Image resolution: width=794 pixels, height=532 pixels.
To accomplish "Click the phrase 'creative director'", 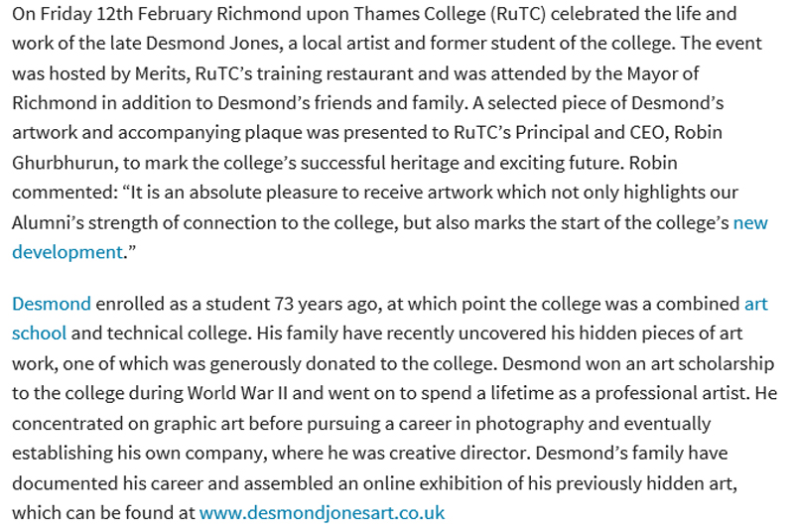I will pyautogui.click(x=460, y=453).
